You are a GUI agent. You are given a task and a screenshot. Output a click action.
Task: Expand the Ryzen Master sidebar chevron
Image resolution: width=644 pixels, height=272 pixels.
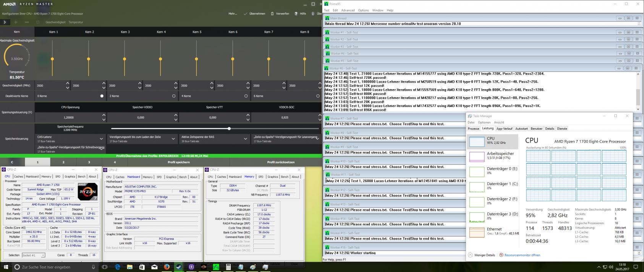tap(5, 22)
